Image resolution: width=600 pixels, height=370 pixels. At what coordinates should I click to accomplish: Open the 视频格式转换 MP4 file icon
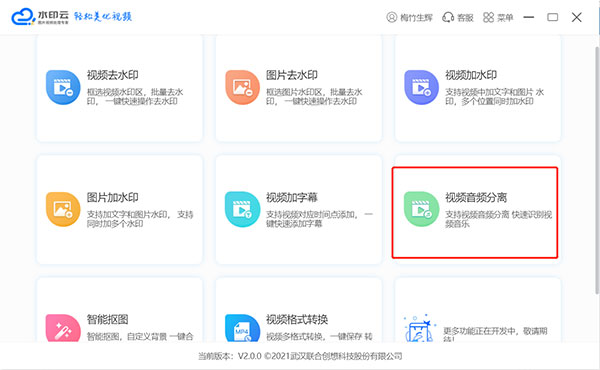pyautogui.click(x=242, y=328)
